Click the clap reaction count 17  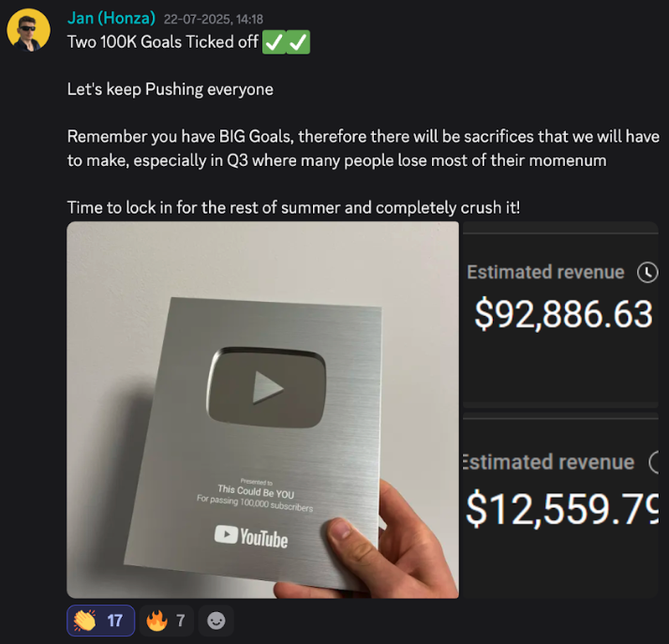point(114,621)
